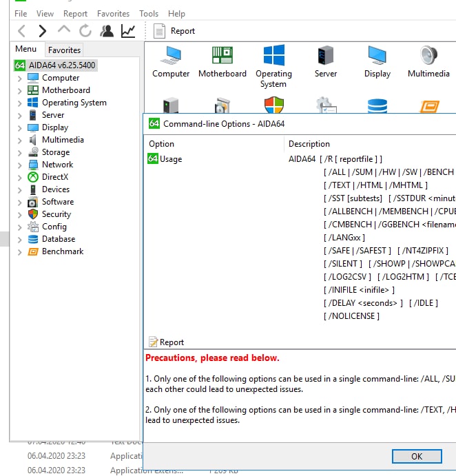Open the Help menu
This screenshot has height=476, width=456.
point(176,14)
